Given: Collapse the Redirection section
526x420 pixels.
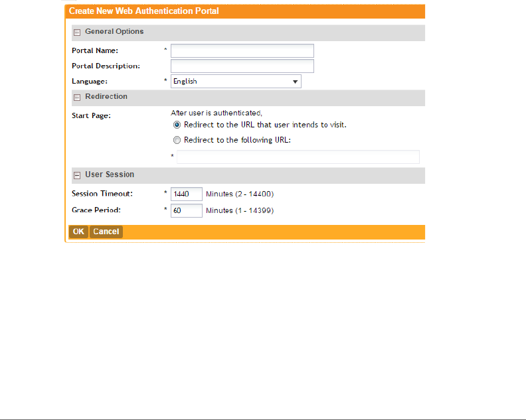Looking at the screenshot, I should click(77, 98).
